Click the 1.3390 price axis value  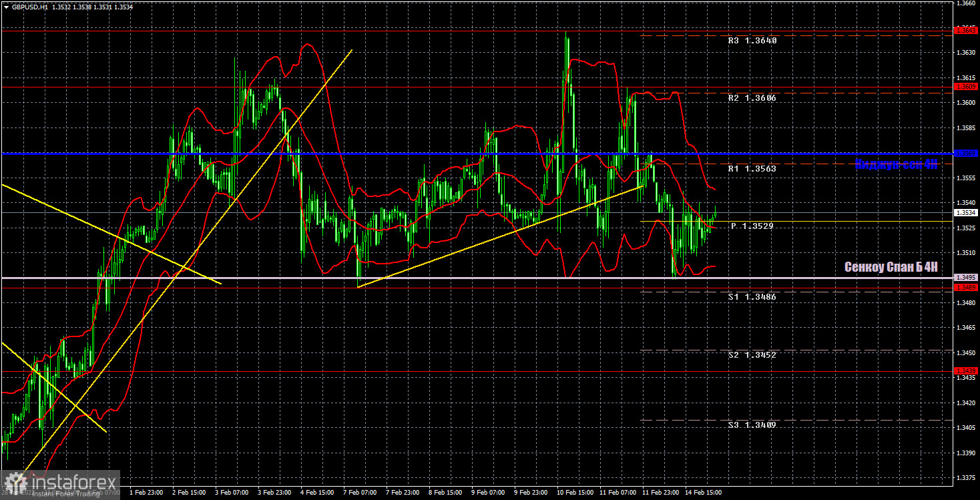click(x=966, y=453)
